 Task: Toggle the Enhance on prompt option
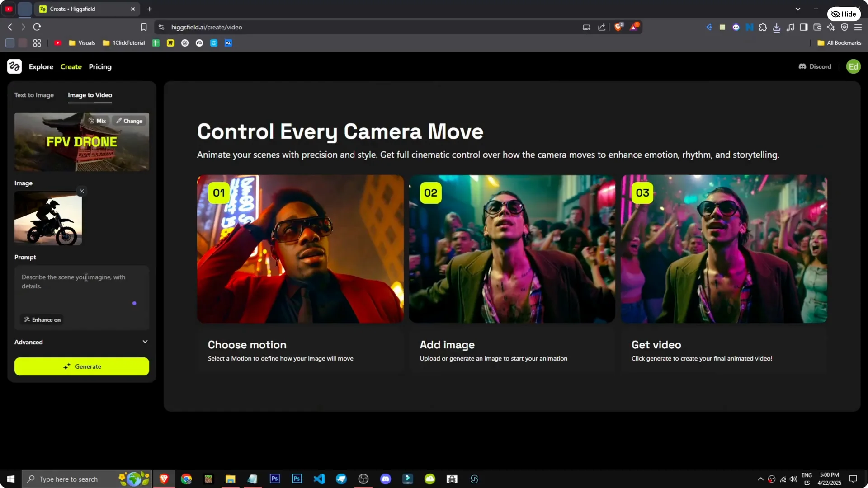pyautogui.click(x=42, y=319)
